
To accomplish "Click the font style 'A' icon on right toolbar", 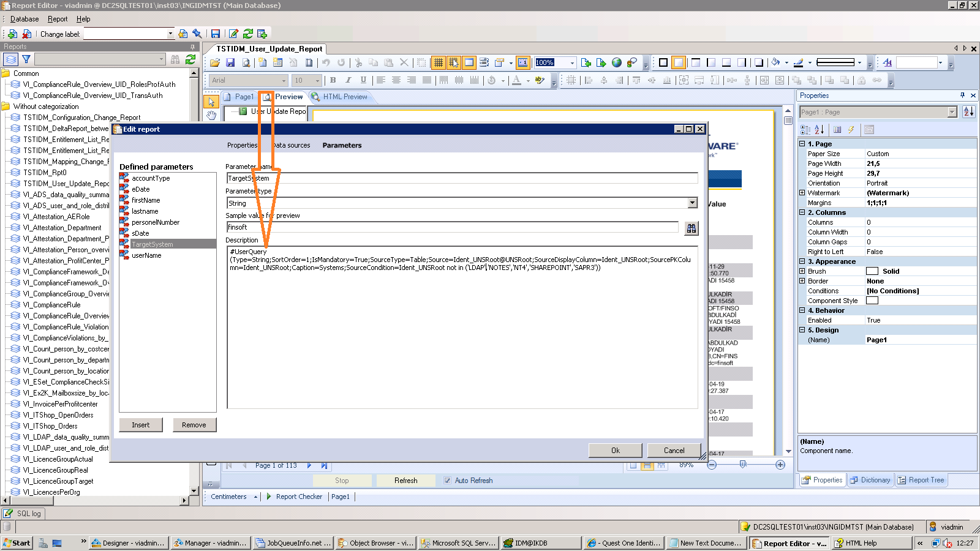I will (x=888, y=62).
